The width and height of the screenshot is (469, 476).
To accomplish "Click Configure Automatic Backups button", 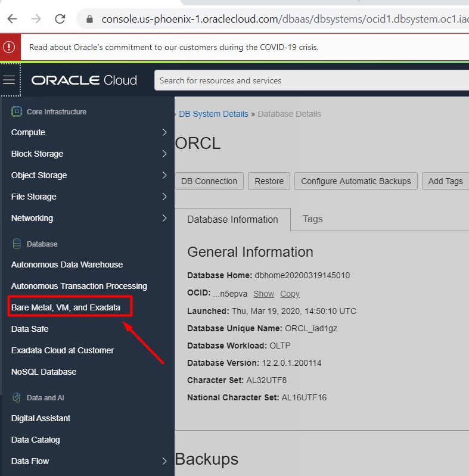I will pyautogui.click(x=356, y=181).
